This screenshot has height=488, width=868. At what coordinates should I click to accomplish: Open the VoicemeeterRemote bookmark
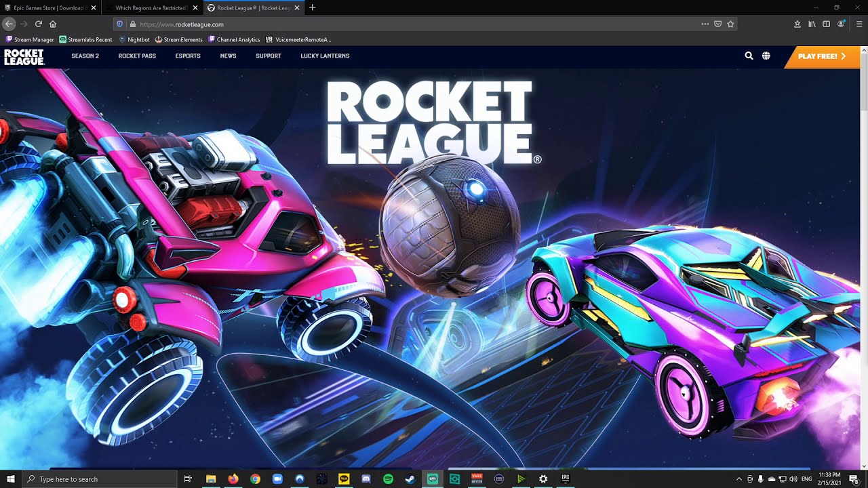point(298,39)
